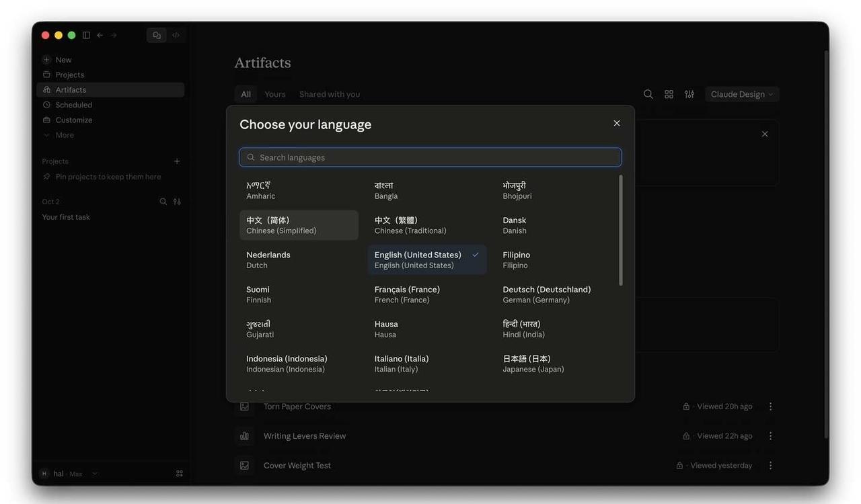
Task: Open options menu for Cover Weight Test
Action: 771,466
